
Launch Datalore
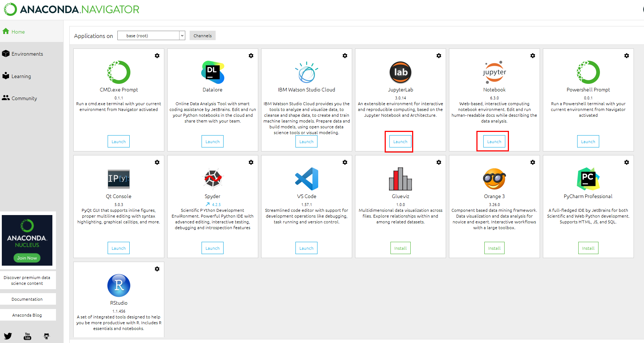click(x=213, y=141)
